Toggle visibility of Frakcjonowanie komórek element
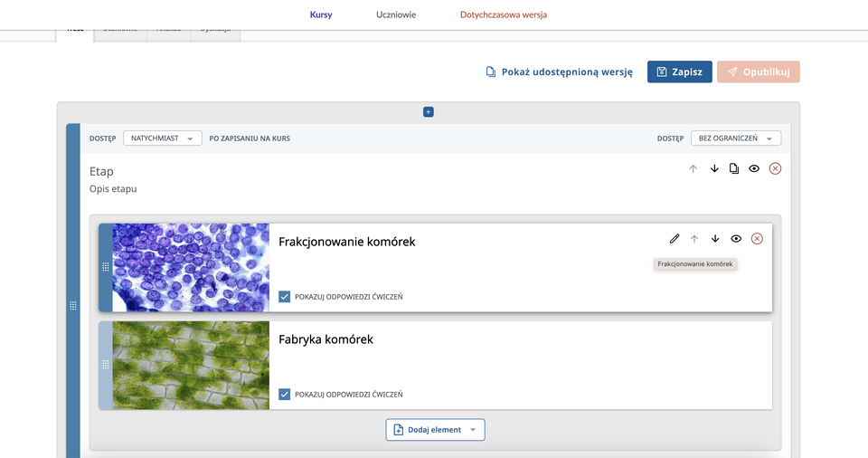The height and width of the screenshot is (458, 868). coord(736,239)
